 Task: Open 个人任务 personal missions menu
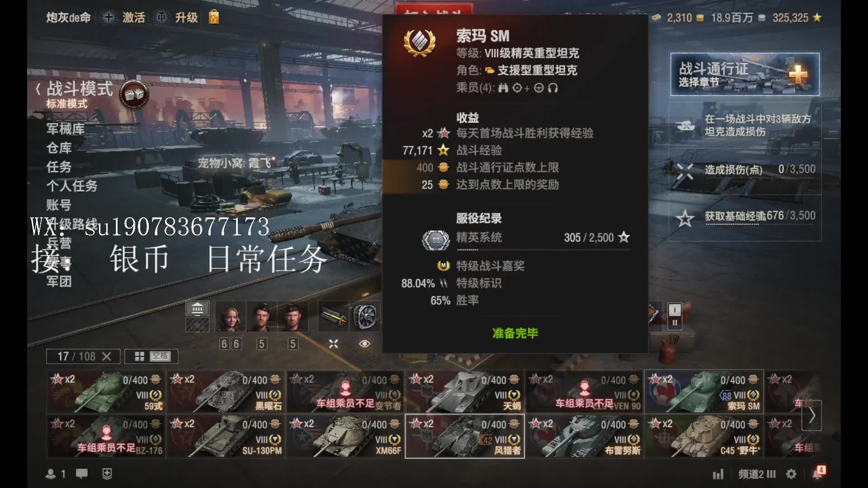[71, 186]
